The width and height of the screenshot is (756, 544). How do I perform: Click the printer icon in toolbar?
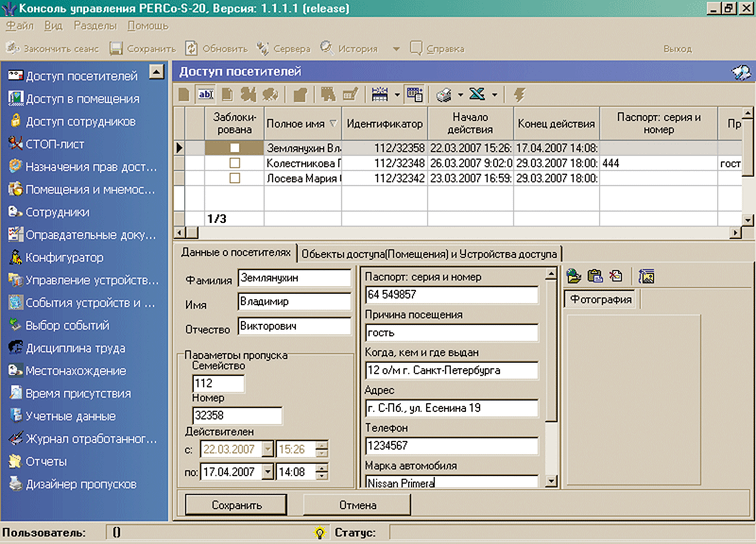coord(443,94)
